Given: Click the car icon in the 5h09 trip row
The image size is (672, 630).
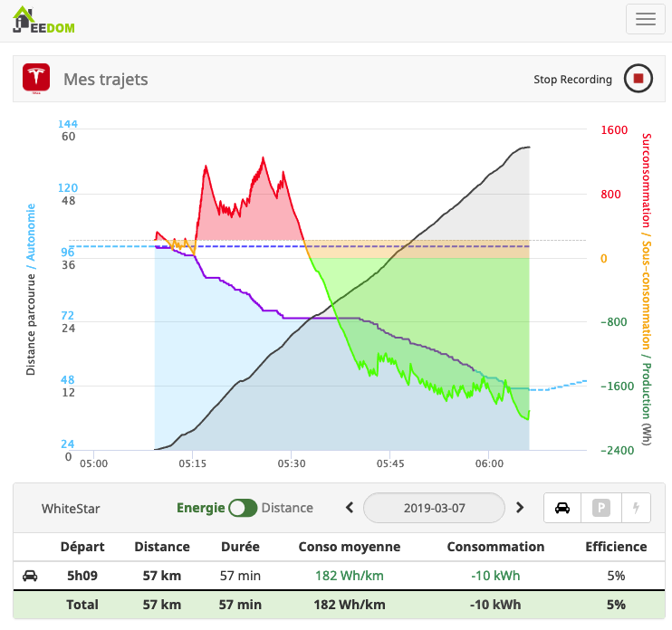Looking at the screenshot, I should pos(30,576).
